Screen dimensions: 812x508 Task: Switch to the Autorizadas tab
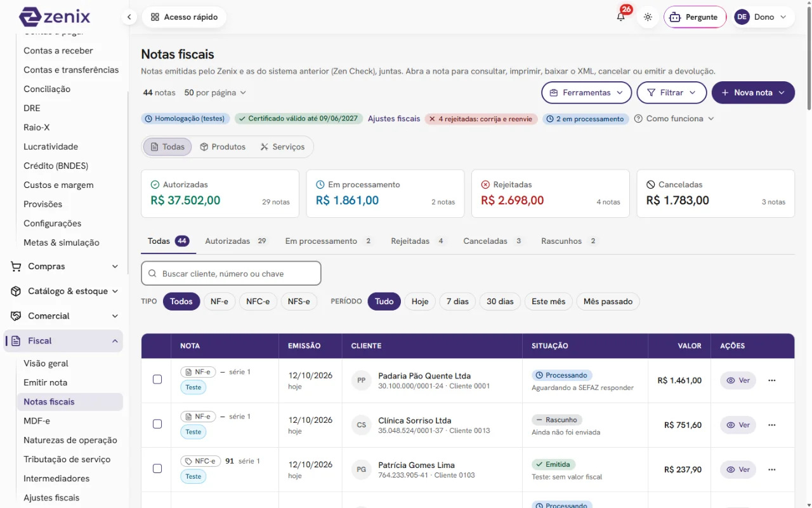point(236,241)
